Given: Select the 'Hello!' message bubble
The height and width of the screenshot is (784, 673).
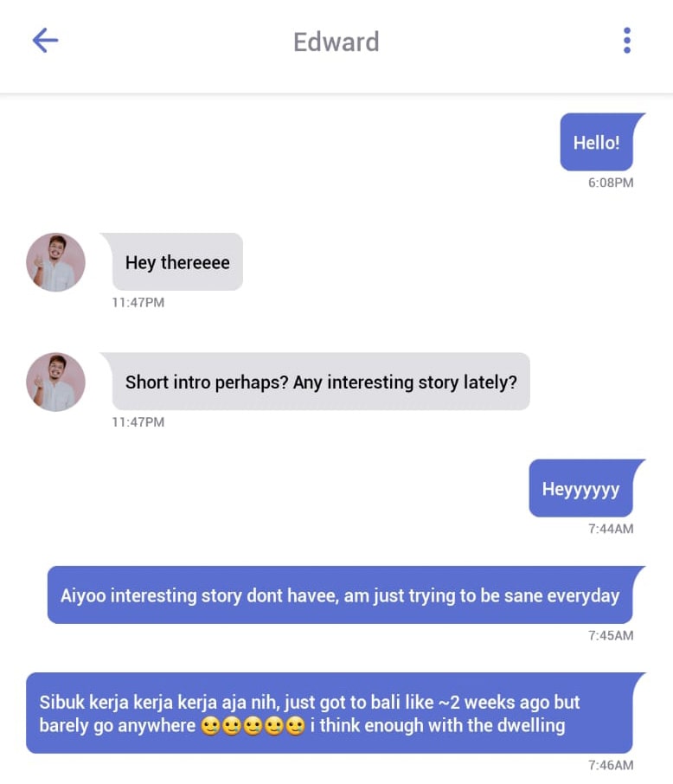Looking at the screenshot, I should click(x=597, y=142).
